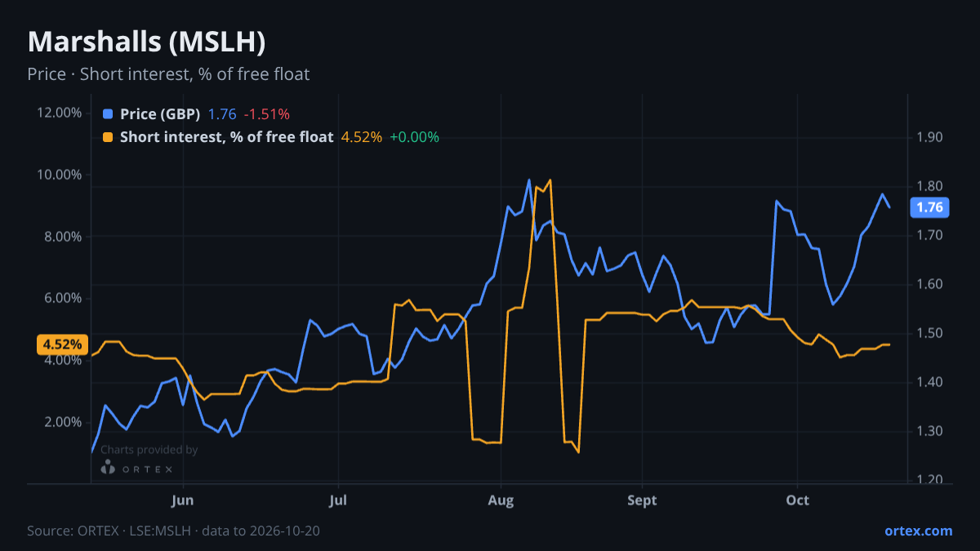Click the 1.40 right axis label
This screenshot has width=980, height=551.
pos(929,382)
